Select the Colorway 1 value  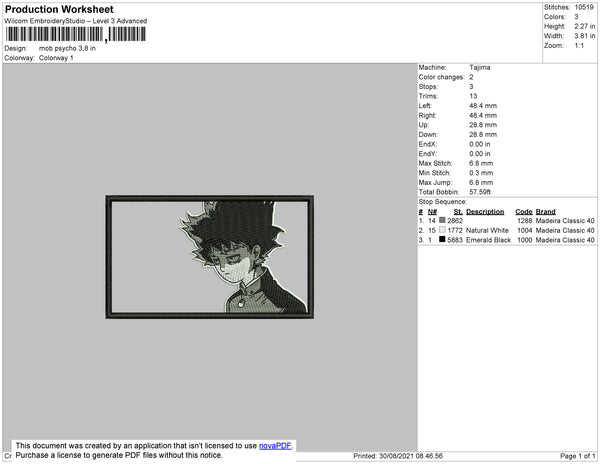tap(56, 58)
